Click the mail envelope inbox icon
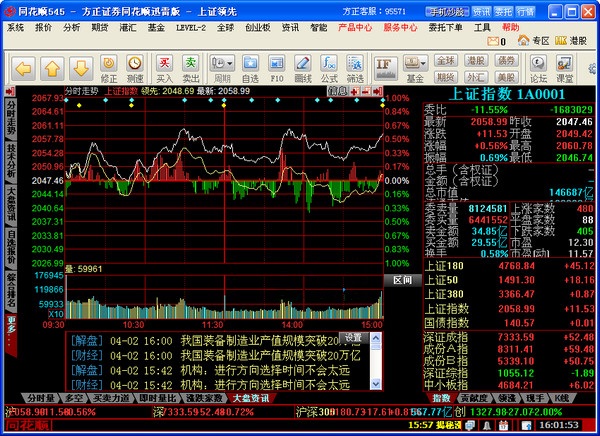 tap(493, 41)
